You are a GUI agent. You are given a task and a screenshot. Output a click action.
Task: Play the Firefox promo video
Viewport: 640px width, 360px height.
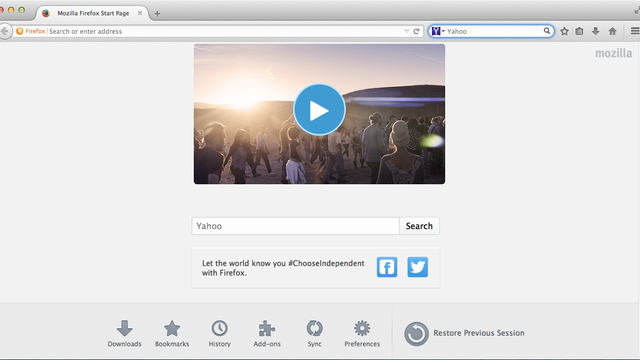point(319,110)
